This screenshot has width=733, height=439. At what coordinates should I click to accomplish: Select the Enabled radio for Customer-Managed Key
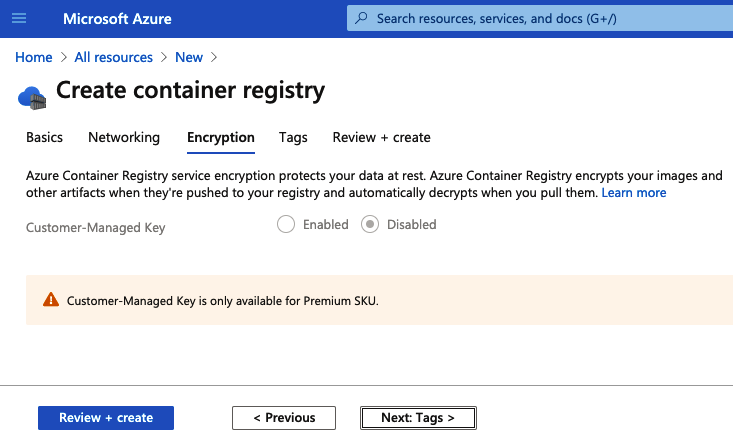286,225
